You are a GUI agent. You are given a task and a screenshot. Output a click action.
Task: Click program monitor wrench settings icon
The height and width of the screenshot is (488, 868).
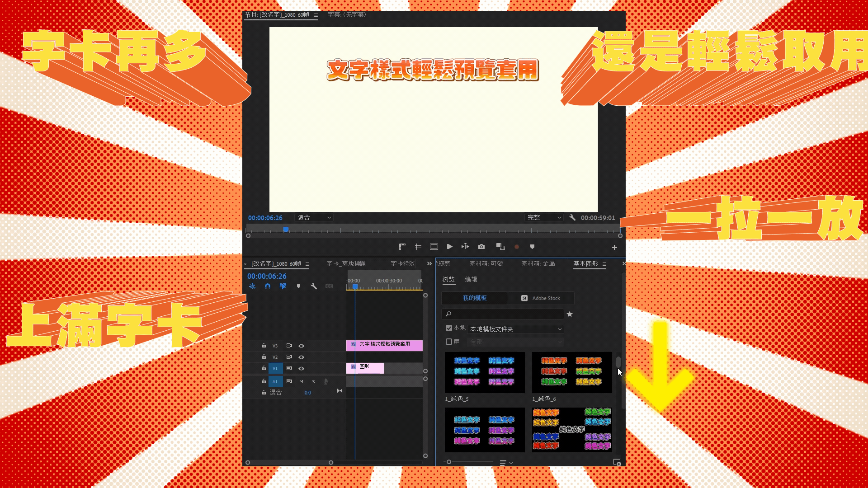[x=572, y=217]
